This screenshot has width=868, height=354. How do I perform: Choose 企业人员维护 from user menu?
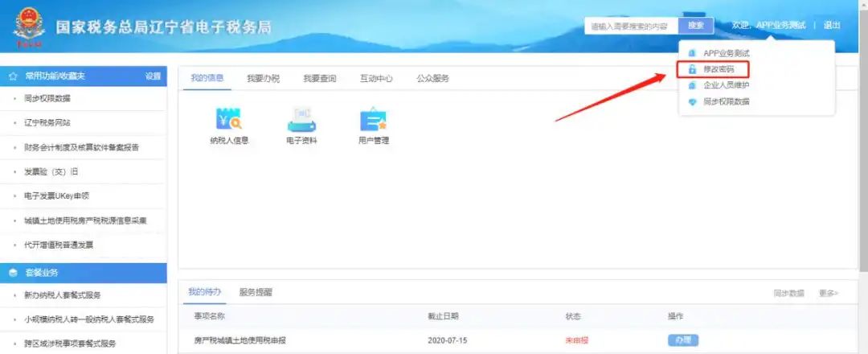click(x=727, y=86)
